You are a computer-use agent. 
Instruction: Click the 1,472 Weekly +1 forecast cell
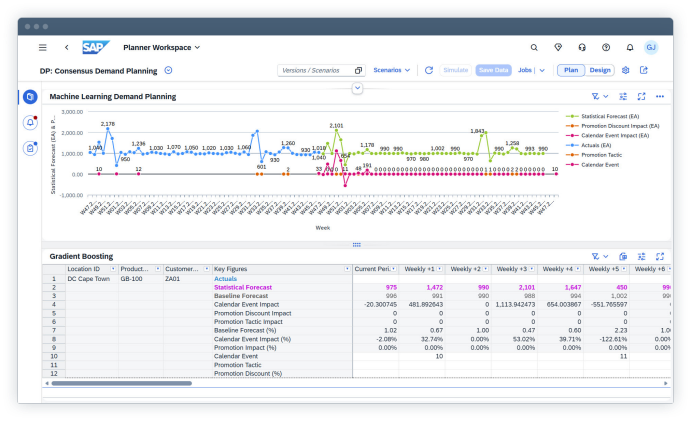coord(422,287)
